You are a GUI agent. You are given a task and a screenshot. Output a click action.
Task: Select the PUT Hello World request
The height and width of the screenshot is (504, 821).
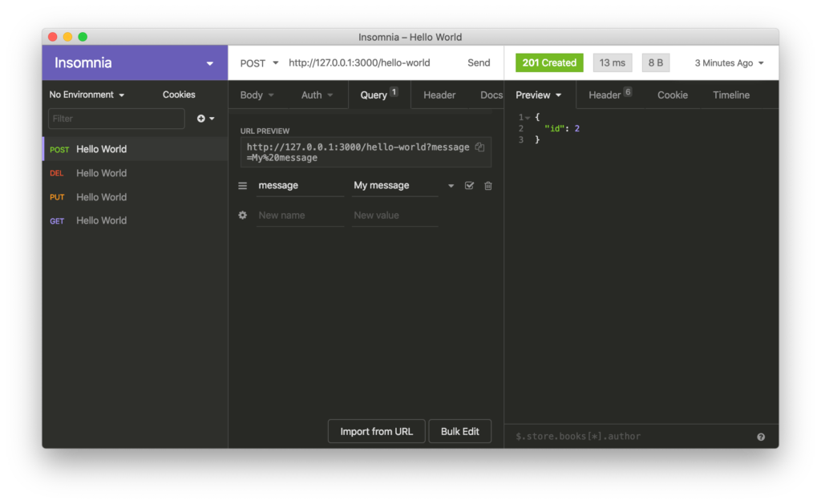click(135, 197)
